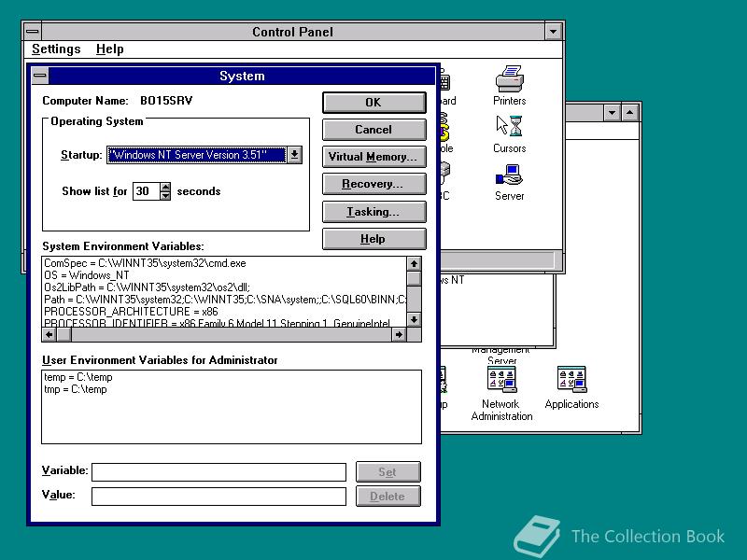Click left arrow of system variables horizontal scrollbar
Viewport: 747px width, 560px height.
[49, 335]
